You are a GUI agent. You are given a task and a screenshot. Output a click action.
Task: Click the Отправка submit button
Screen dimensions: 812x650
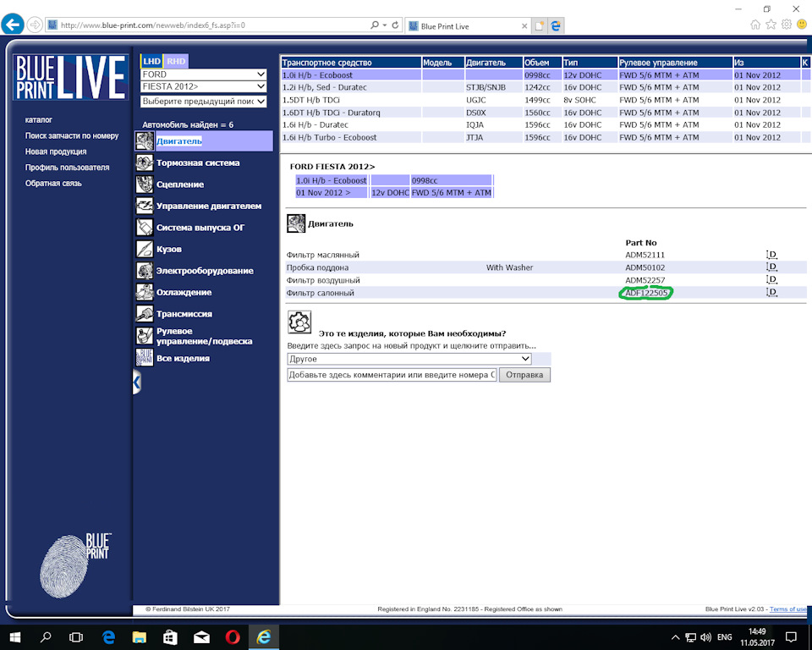coord(524,375)
